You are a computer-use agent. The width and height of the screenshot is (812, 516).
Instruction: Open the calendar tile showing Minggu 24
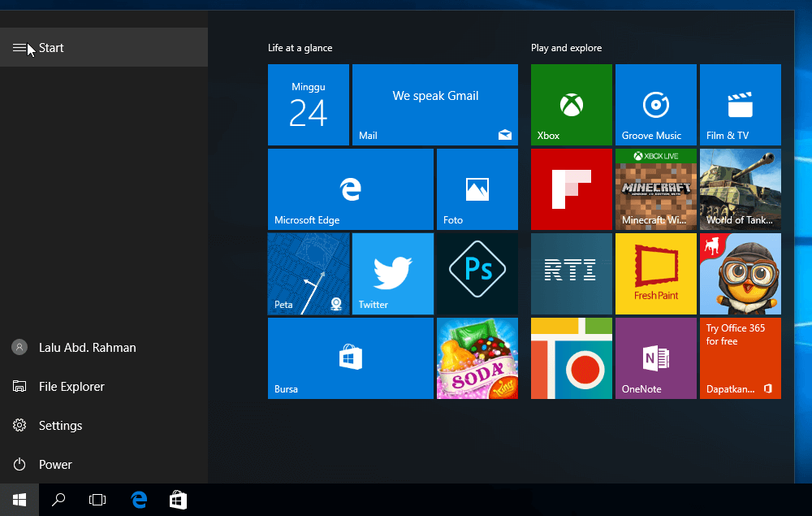pyautogui.click(x=308, y=105)
